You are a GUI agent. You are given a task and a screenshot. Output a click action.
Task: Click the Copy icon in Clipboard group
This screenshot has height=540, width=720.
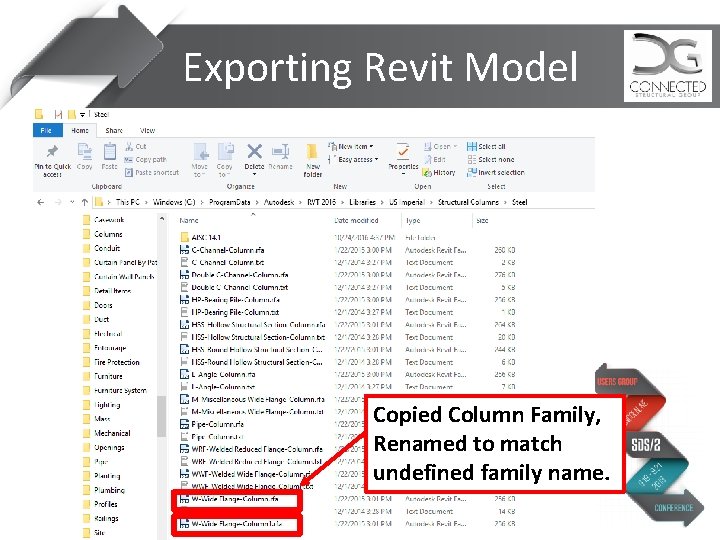pyautogui.click(x=84, y=151)
